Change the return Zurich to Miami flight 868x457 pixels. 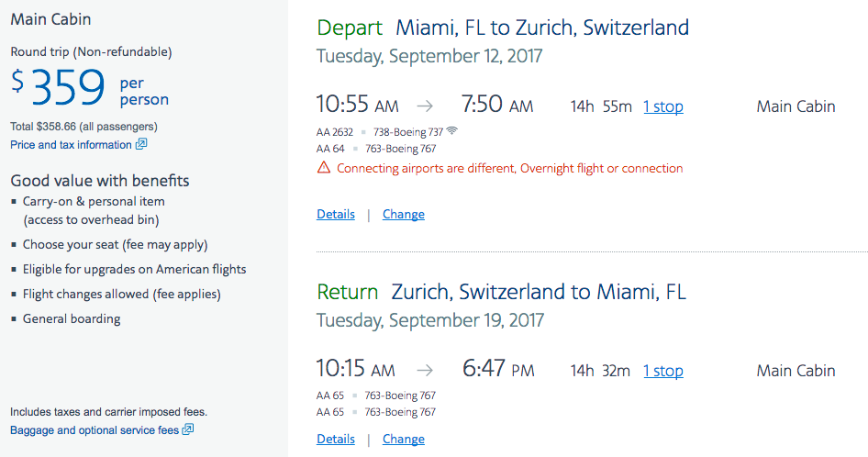404,439
